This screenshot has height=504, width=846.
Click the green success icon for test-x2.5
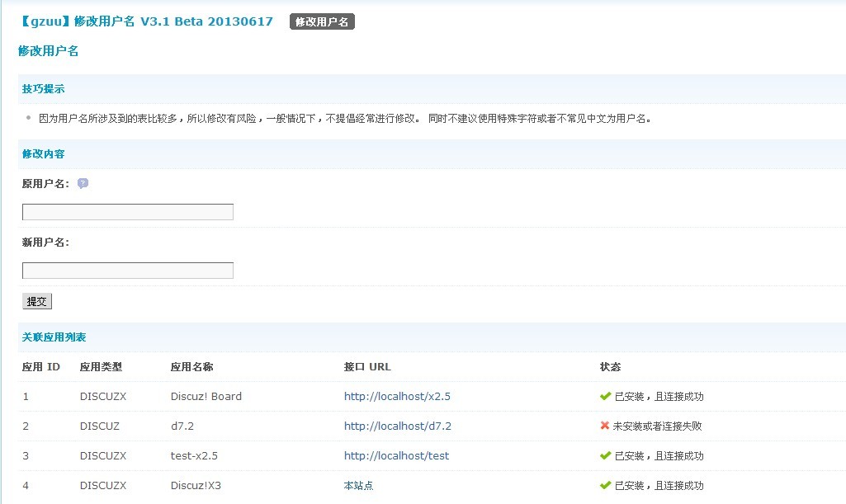pyautogui.click(x=607, y=455)
